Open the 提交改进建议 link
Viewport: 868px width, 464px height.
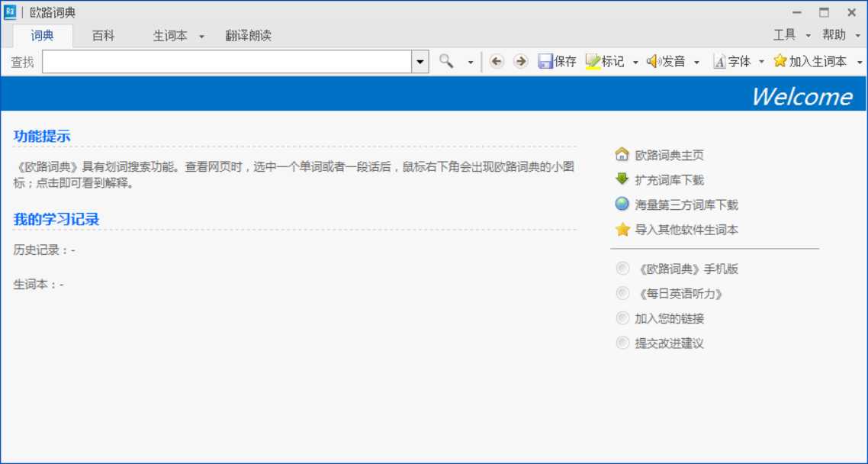(669, 343)
